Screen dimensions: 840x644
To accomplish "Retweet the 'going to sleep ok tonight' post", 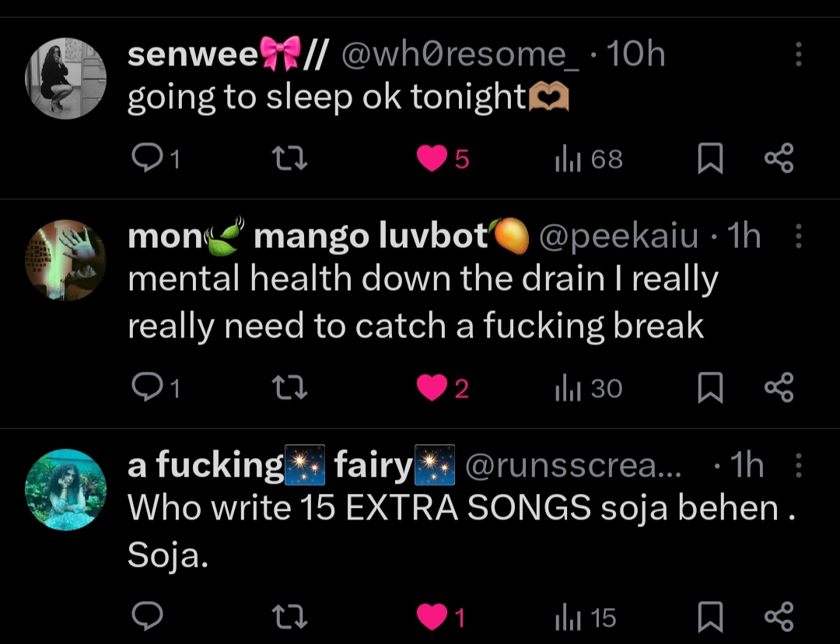I will pyautogui.click(x=289, y=159).
